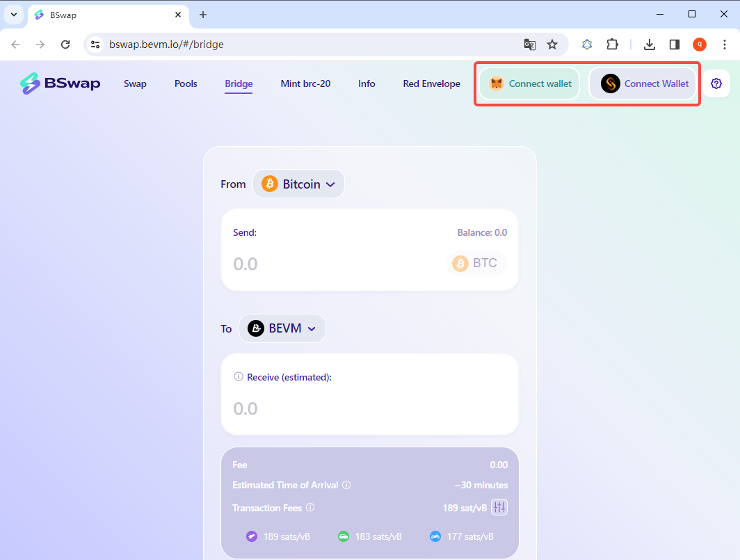Open the blue hexagon extension icon
Image resolution: width=740 pixels, height=560 pixels.
click(x=586, y=45)
